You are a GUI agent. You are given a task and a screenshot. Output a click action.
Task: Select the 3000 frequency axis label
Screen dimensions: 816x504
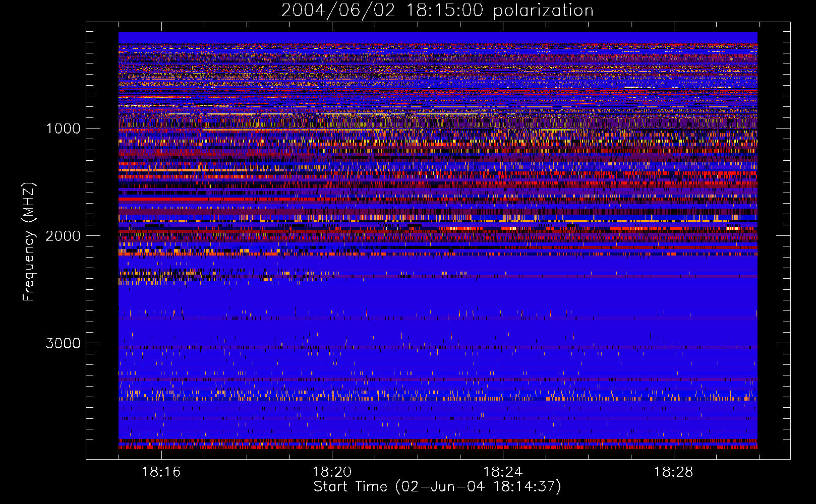tap(63, 343)
